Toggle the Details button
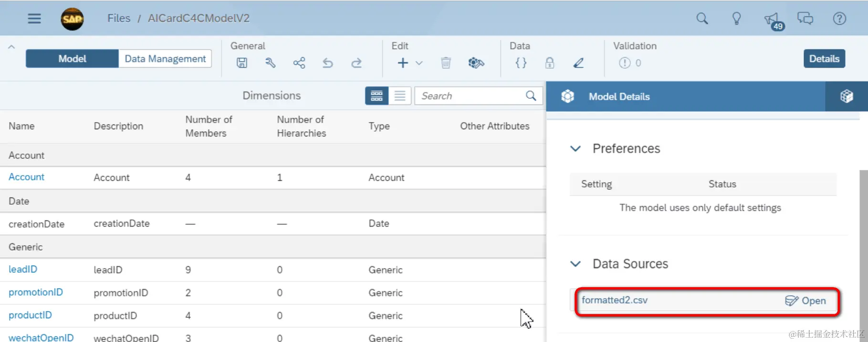This screenshot has width=868, height=342. [x=824, y=59]
